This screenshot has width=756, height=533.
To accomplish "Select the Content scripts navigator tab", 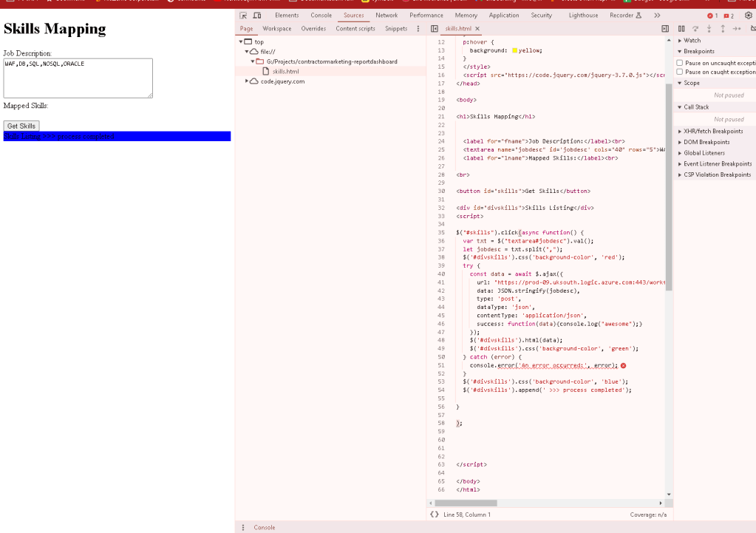I will coord(355,28).
